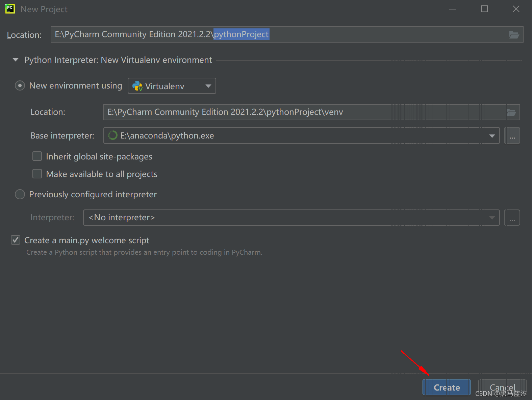Click the Virtualenv python icon in combo box
Viewport: 532px width, 400px height.
[x=137, y=86]
